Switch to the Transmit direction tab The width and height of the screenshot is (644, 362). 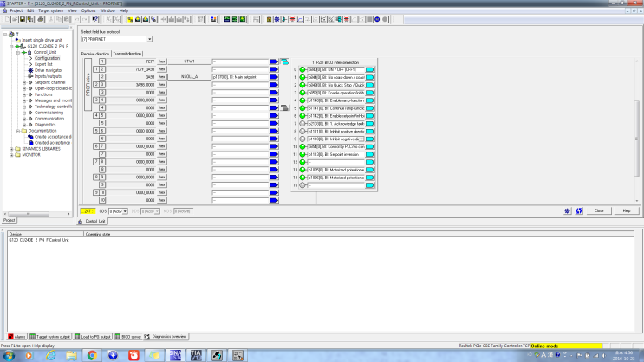(127, 54)
